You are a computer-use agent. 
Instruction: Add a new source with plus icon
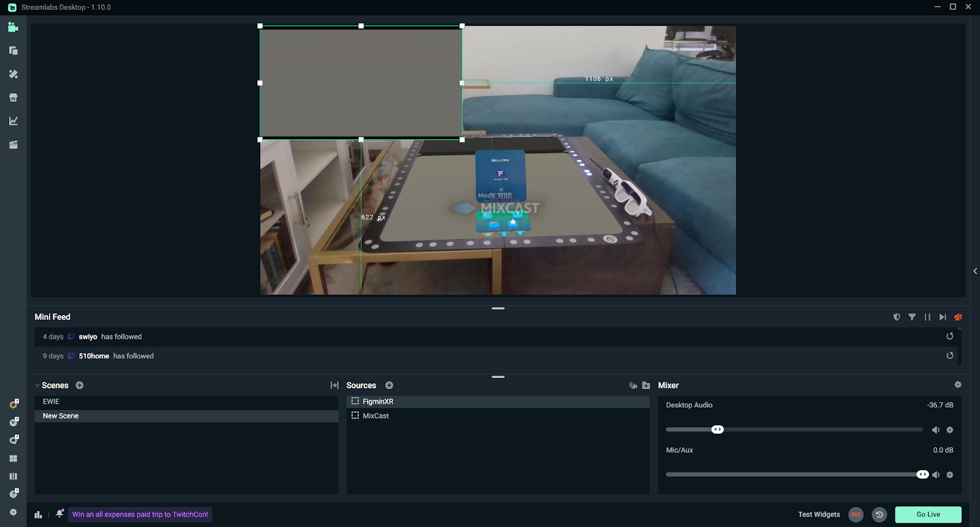[389, 385]
